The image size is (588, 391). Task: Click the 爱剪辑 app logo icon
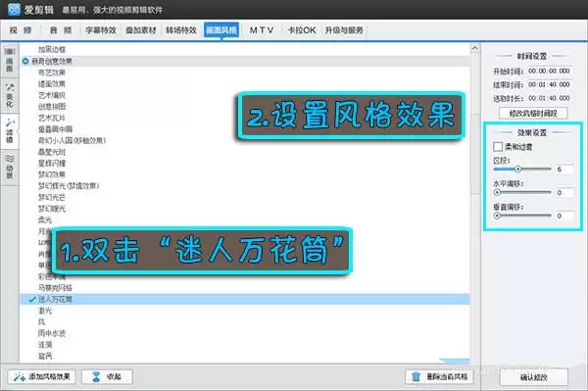point(14,10)
